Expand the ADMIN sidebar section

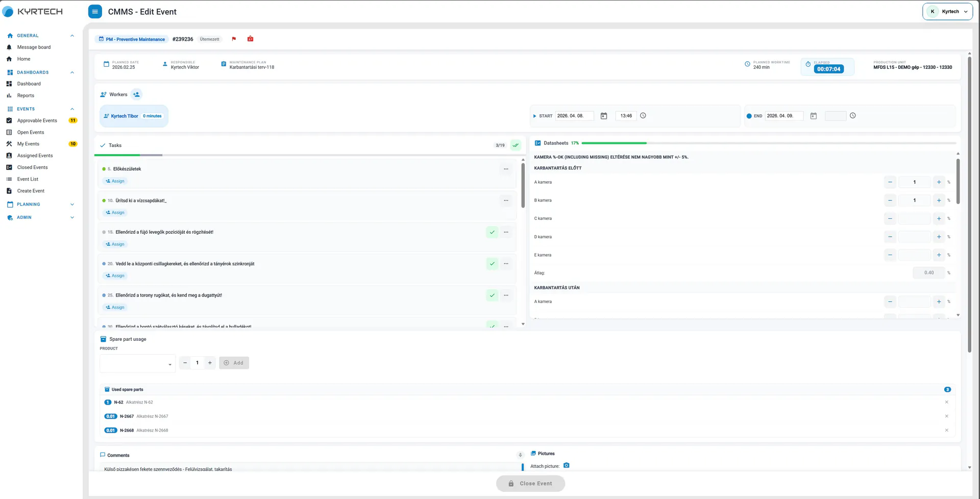click(72, 217)
